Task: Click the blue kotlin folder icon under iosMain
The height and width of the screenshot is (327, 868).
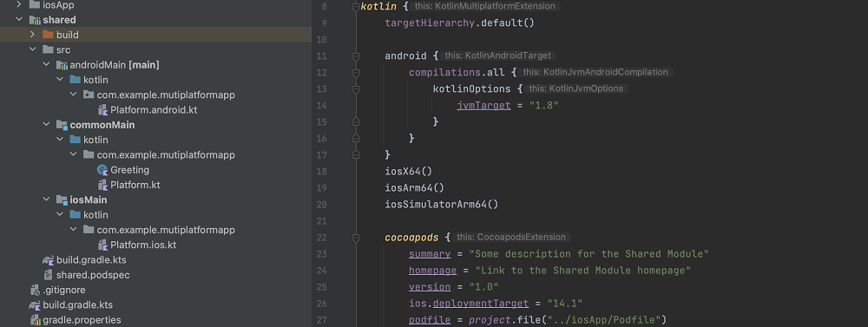Action: tap(76, 215)
